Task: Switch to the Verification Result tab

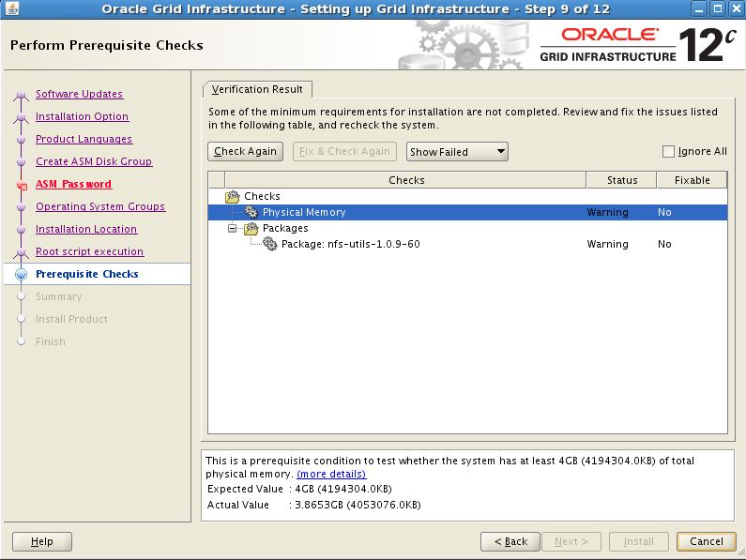Action: coord(257,89)
